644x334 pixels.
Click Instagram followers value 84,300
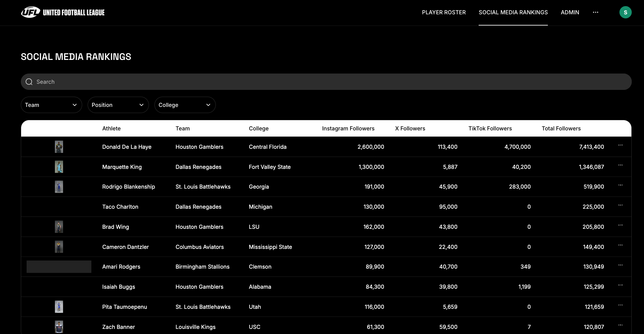coord(375,287)
